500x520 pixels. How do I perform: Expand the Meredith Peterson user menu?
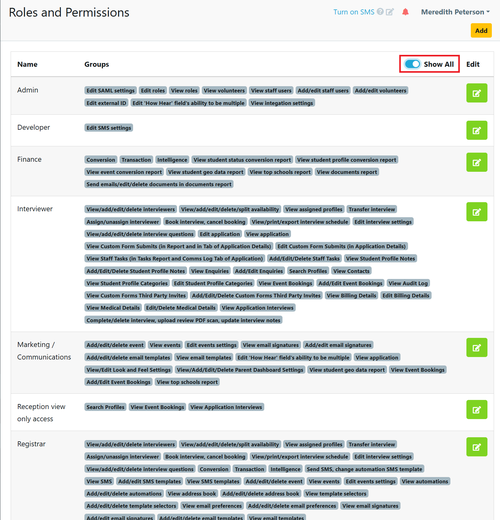455,12
